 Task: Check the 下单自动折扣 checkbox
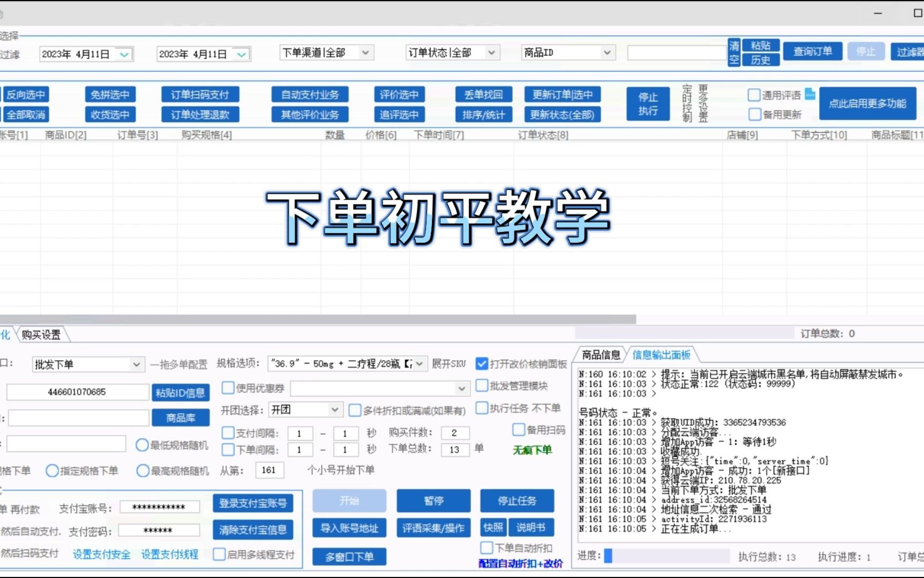click(x=486, y=547)
